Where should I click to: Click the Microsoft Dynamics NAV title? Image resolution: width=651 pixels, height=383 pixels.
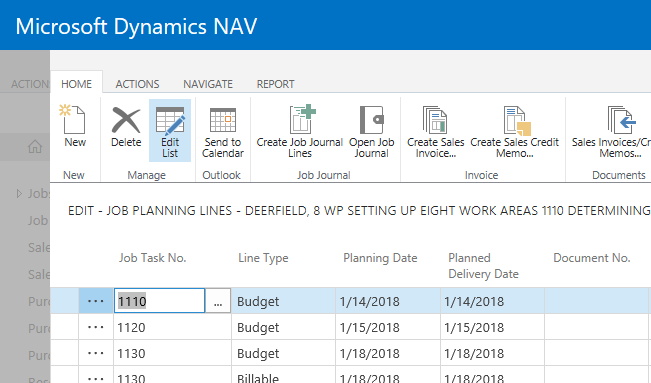(x=136, y=26)
